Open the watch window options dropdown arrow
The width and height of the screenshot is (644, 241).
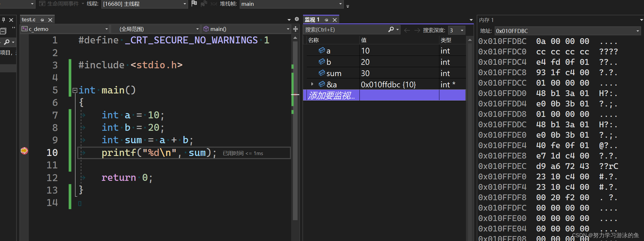tap(471, 20)
